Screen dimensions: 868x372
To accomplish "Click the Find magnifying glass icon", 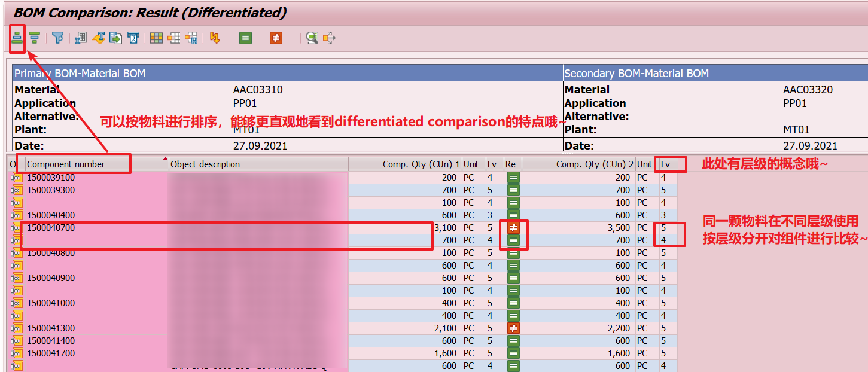I will pyautogui.click(x=312, y=38).
